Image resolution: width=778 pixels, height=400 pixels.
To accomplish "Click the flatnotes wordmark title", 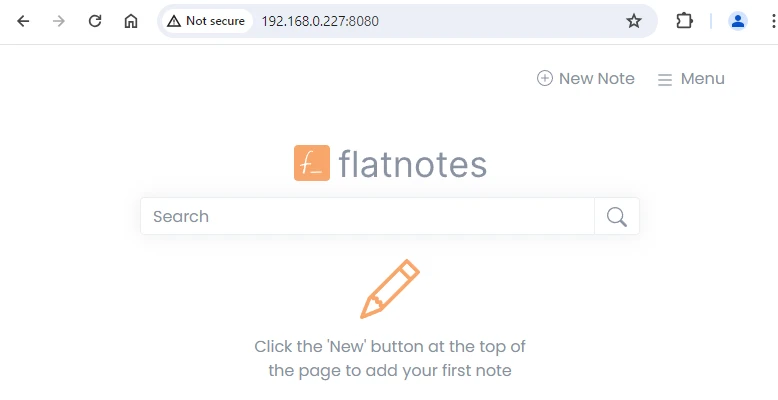I will click(412, 164).
